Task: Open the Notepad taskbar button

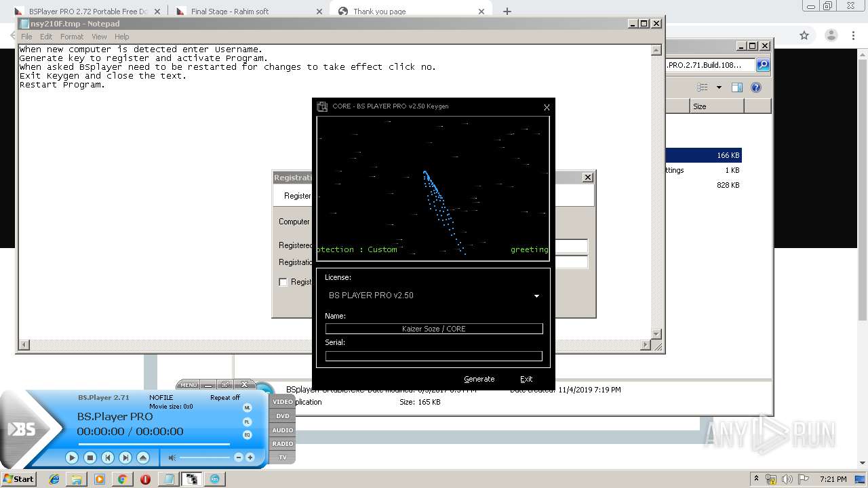Action: click(168, 479)
